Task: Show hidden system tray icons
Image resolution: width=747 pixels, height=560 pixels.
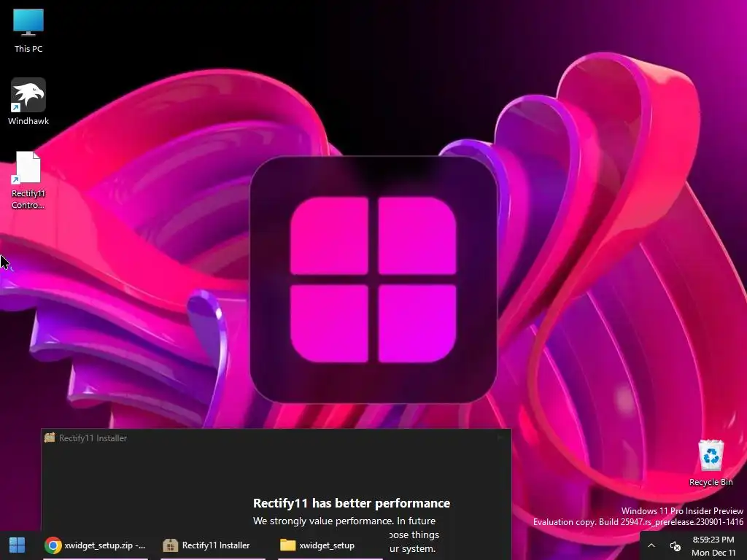Action: 651,545
